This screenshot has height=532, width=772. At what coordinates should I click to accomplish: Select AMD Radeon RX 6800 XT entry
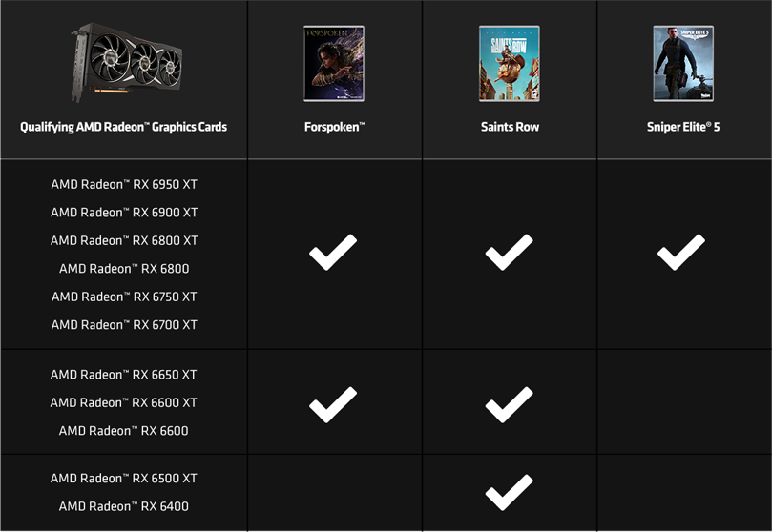pyautogui.click(x=124, y=240)
